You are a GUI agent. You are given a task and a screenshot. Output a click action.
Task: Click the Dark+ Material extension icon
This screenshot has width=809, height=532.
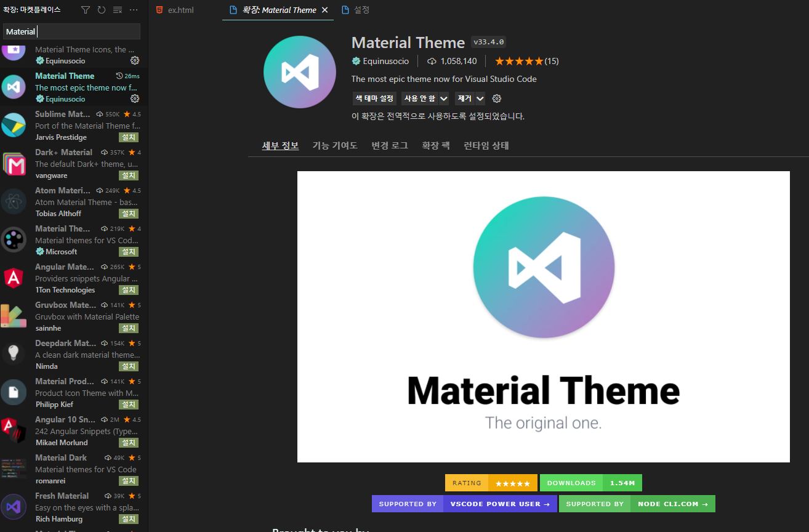[x=14, y=164]
